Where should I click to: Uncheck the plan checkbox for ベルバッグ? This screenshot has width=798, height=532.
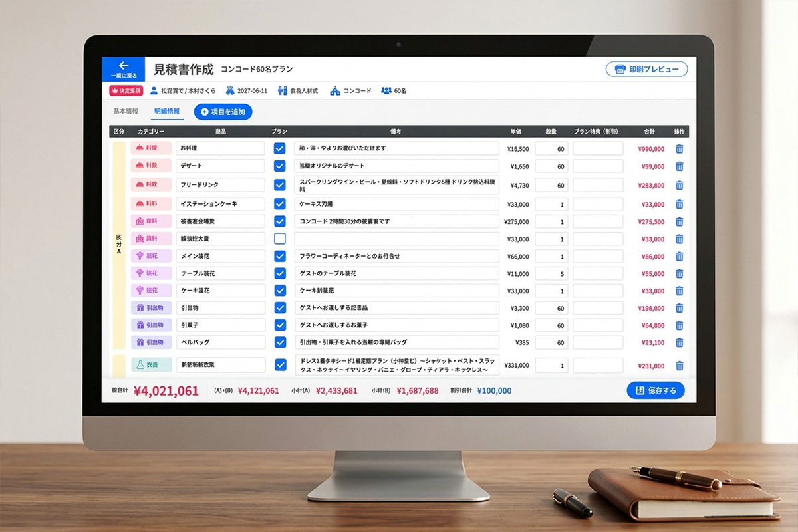coord(280,342)
